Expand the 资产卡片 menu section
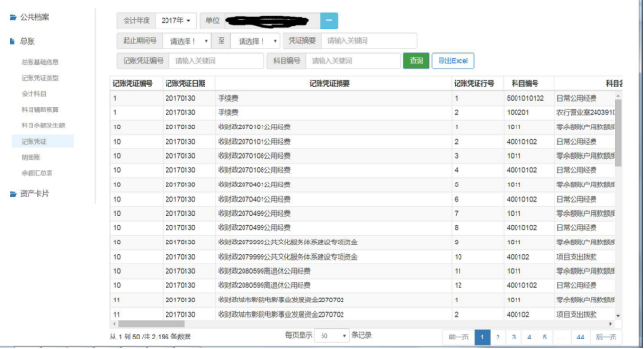Screen dimensions: 644x349 click(x=34, y=194)
